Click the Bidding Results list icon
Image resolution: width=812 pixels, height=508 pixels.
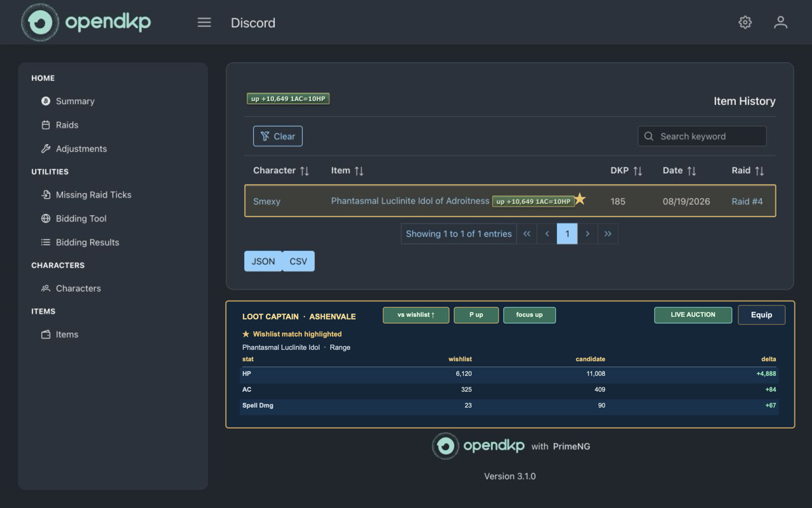point(46,242)
